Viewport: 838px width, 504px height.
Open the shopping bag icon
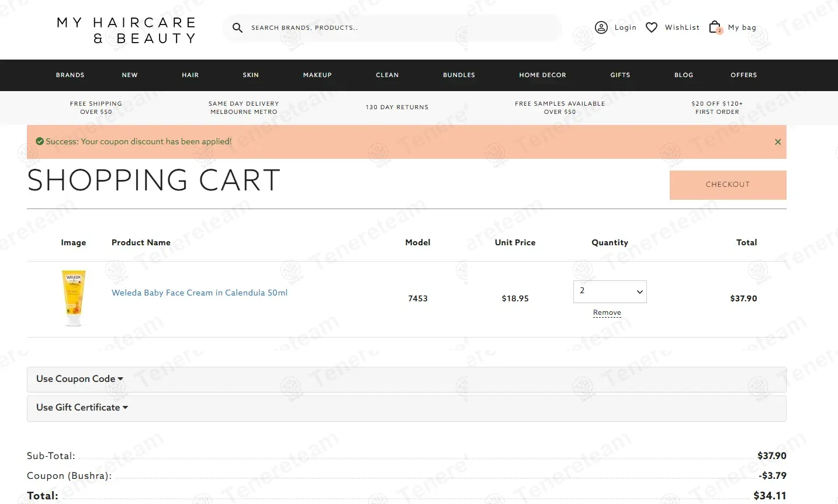click(715, 27)
